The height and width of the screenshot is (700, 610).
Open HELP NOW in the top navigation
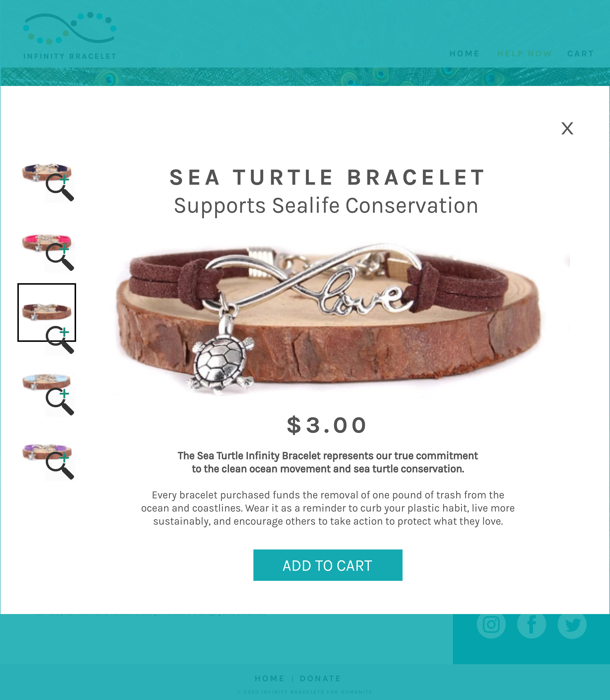coord(524,54)
